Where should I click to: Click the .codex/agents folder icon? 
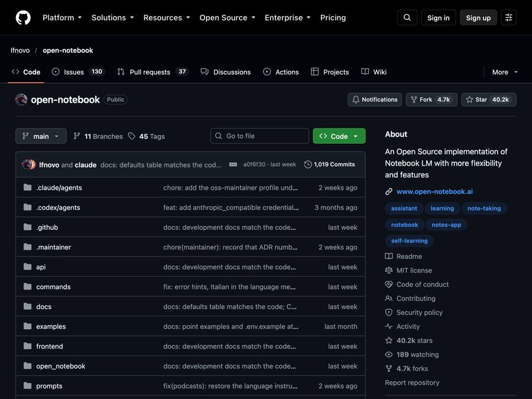point(27,207)
